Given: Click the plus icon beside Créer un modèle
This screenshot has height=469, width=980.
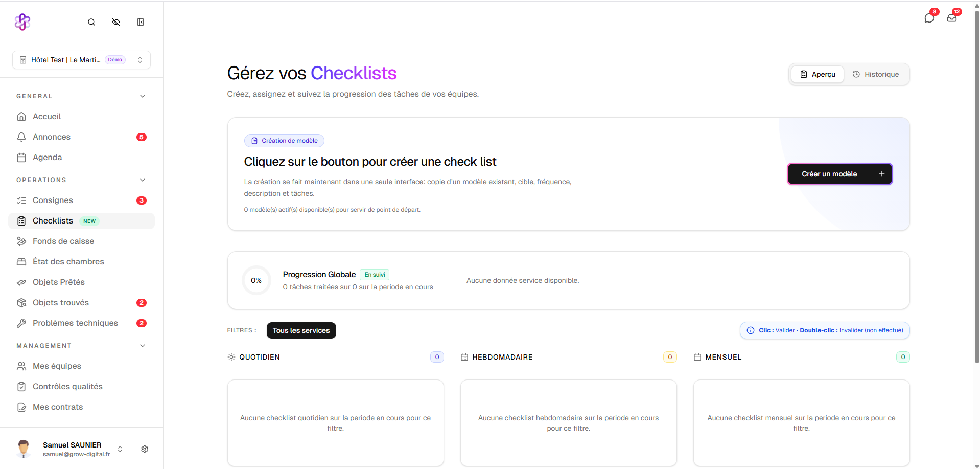Looking at the screenshot, I should click(x=881, y=174).
